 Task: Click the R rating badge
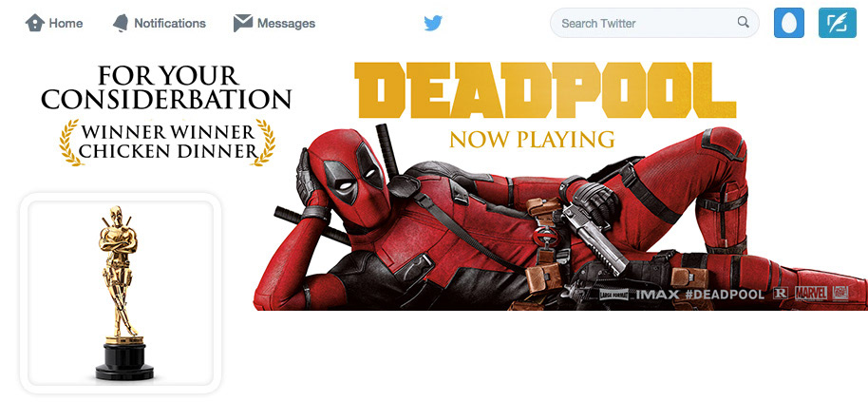pyautogui.click(x=781, y=294)
